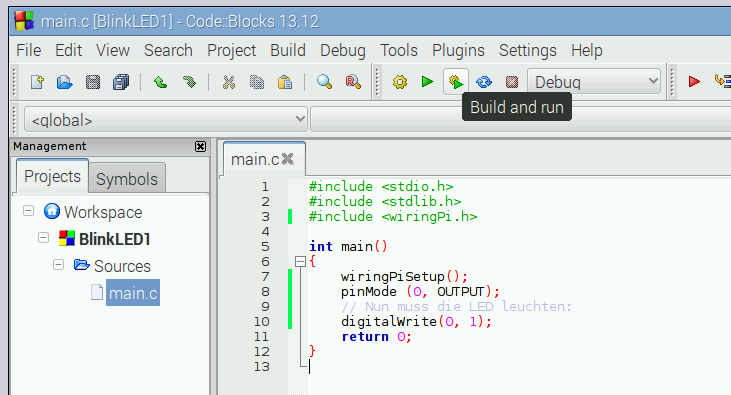
Task: Click the empty function search field beside <global>
Action: [520, 119]
